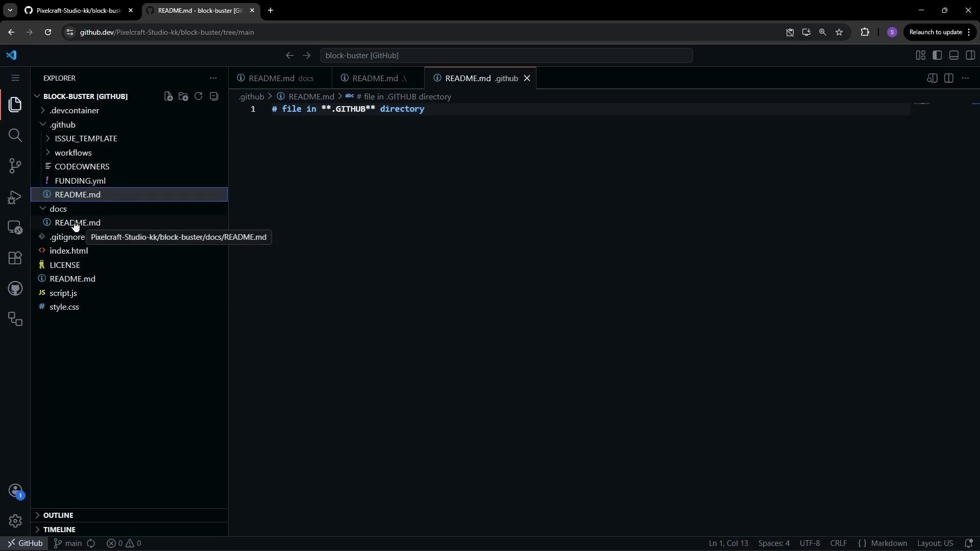980x551 pixels.
Task: Switch to the README.md docs tab
Action: [280, 78]
